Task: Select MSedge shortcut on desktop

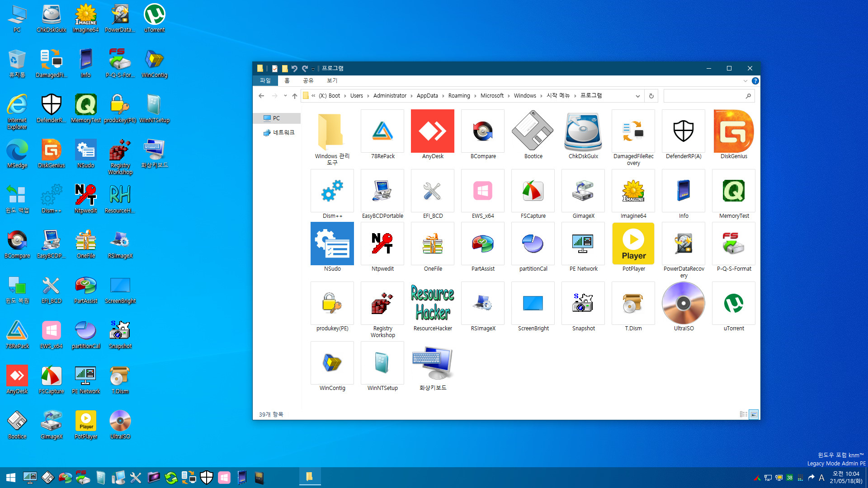Action: point(17,154)
